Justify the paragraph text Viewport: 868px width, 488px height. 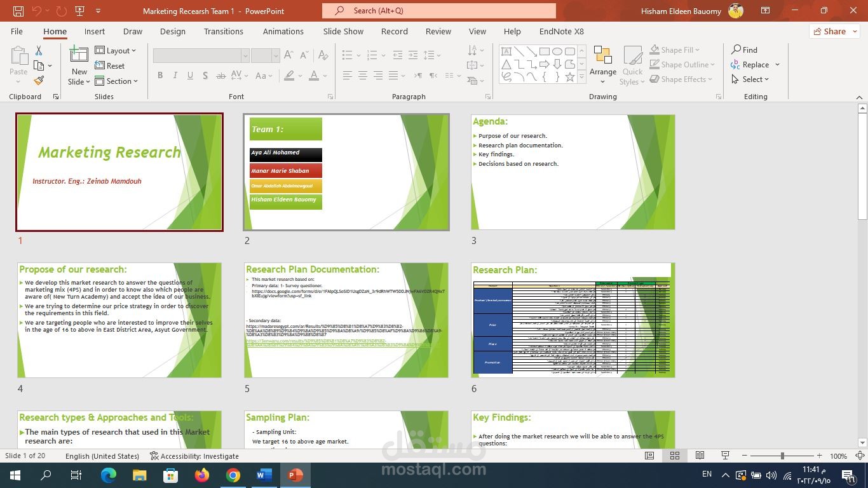(393, 76)
